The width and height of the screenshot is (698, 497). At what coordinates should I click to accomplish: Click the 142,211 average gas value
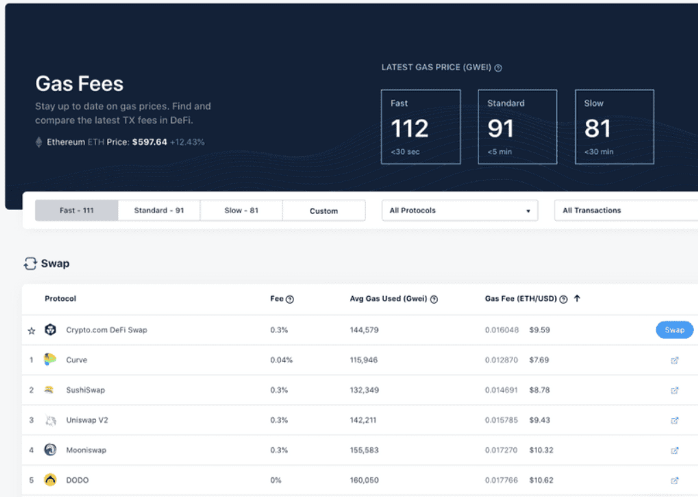(x=363, y=420)
